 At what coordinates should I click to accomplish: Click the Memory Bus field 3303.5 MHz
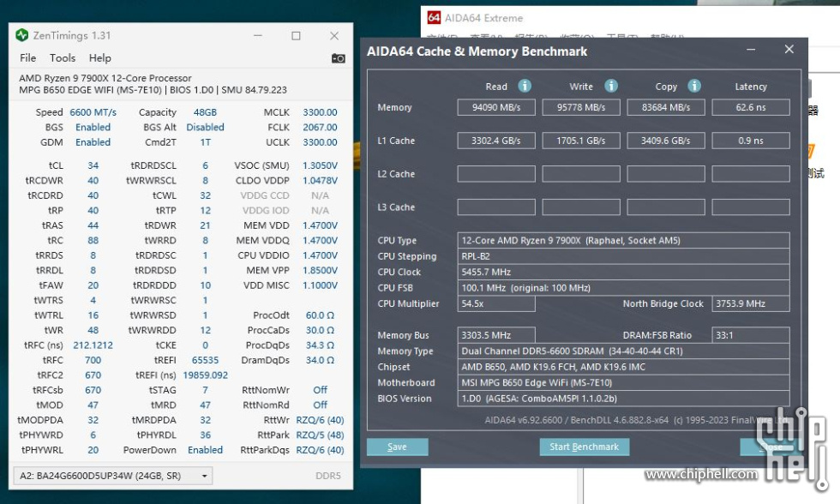496,335
